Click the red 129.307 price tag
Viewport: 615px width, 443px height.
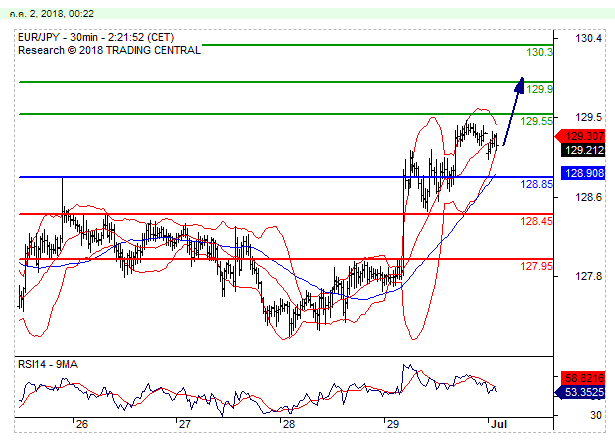(x=581, y=136)
